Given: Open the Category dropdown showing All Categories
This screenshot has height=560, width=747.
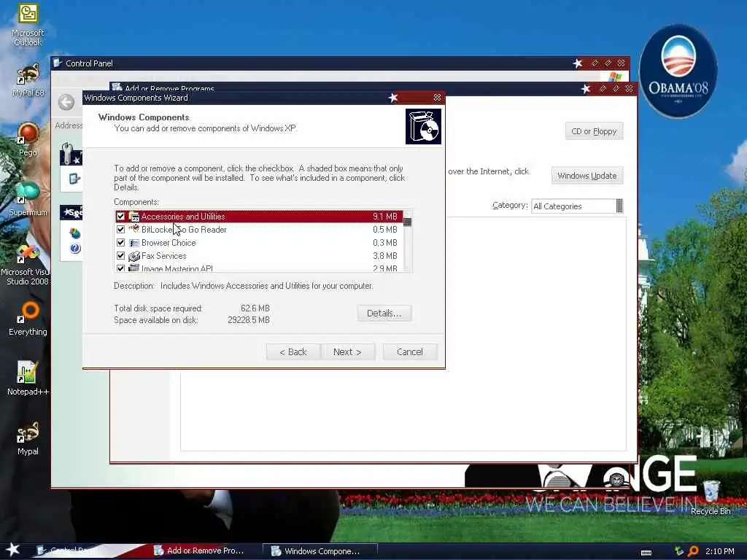Looking at the screenshot, I should point(576,206).
